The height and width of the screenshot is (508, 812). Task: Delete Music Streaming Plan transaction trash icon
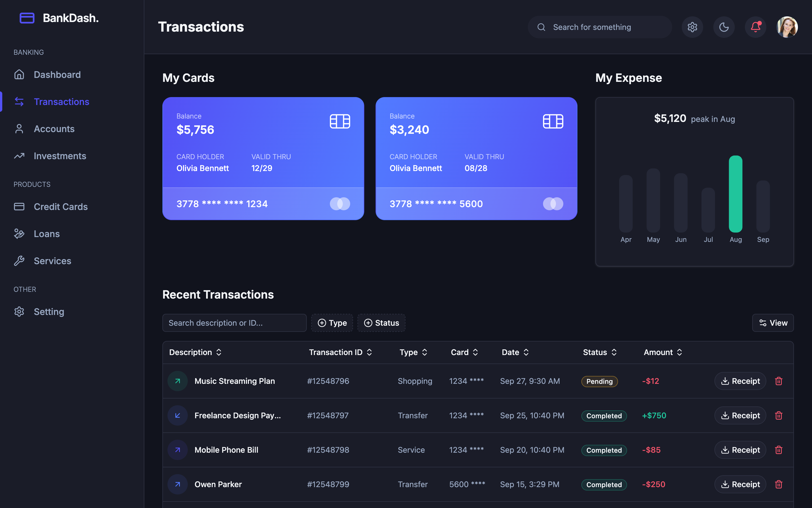pos(779,381)
